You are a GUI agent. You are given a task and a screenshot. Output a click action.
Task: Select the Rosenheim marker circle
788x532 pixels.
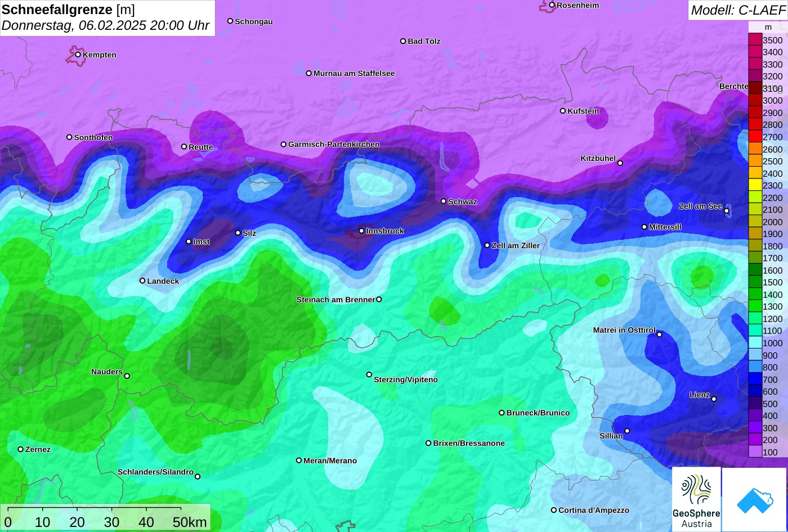click(552, 5)
